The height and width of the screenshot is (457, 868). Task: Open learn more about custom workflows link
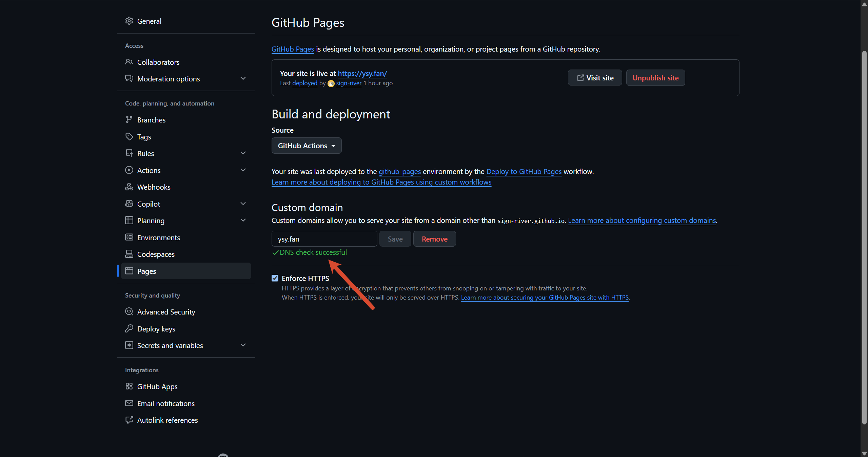(381, 182)
